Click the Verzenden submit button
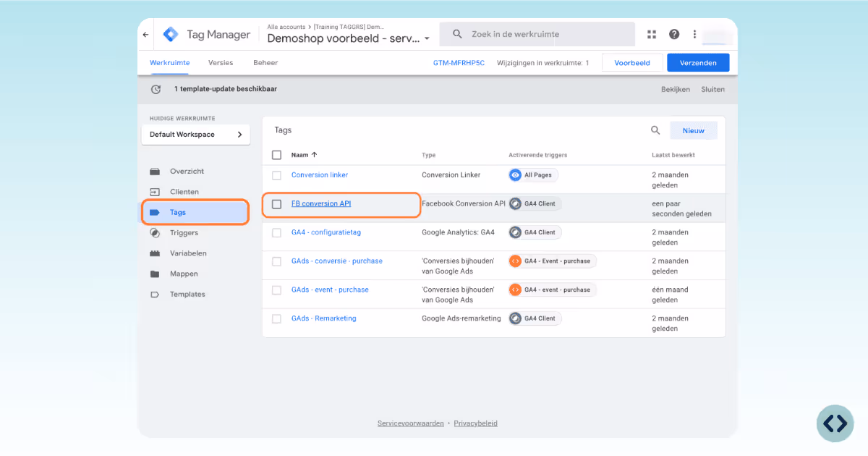 pyautogui.click(x=698, y=63)
